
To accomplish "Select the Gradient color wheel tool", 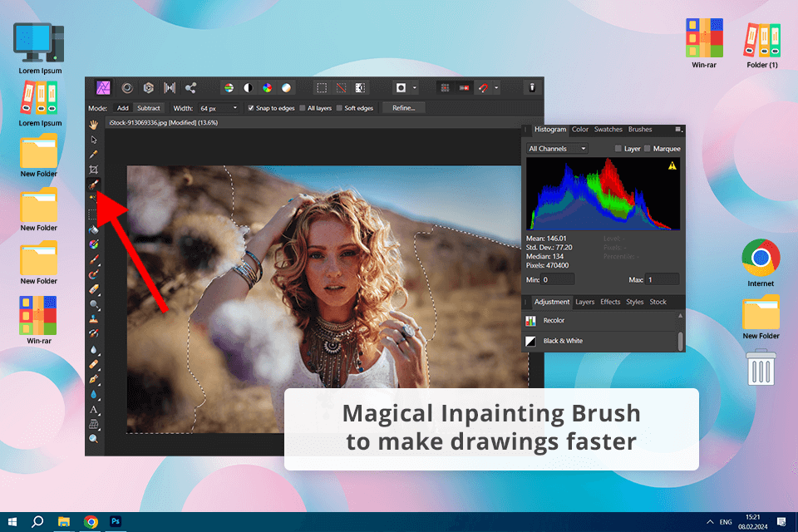I will coord(94,244).
